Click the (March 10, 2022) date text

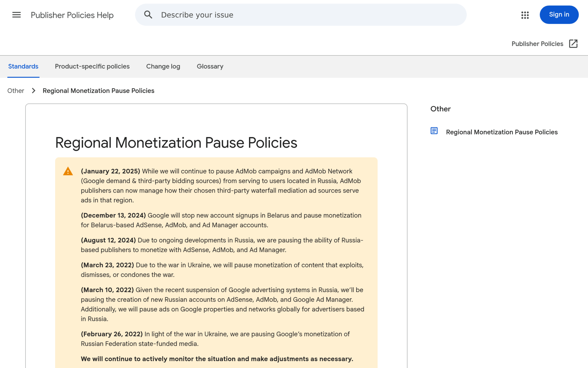pos(107,290)
